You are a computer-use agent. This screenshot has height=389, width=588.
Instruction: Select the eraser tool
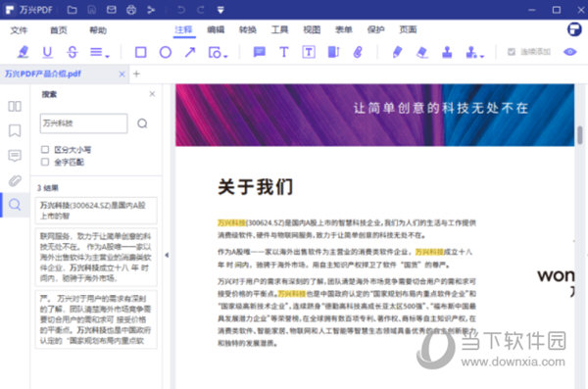(x=422, y=52)
